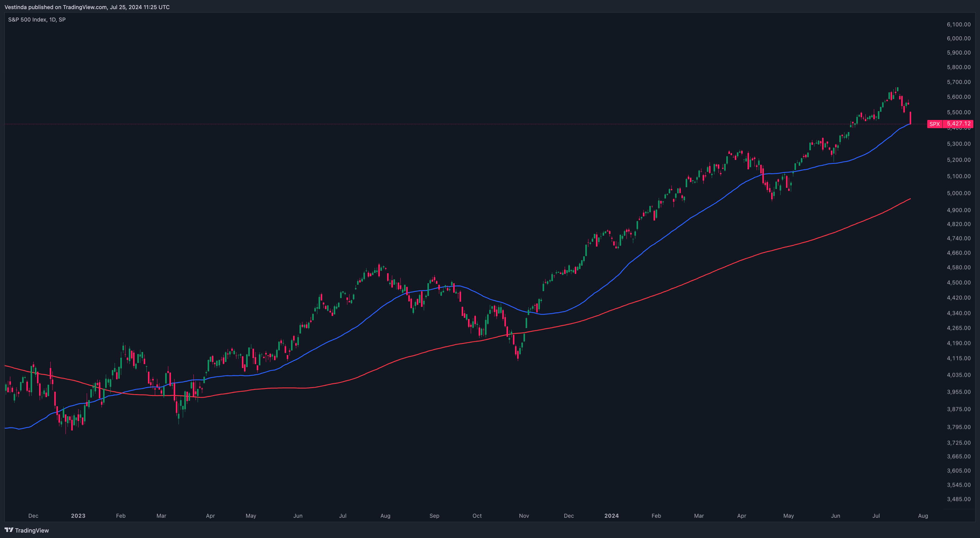
Task: Click the 4,340.00 price axis label
Action: [958, 313]
